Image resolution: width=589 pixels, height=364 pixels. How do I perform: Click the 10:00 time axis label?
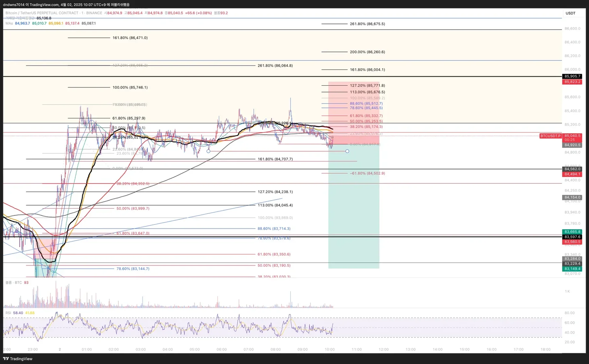coord(330,349)
